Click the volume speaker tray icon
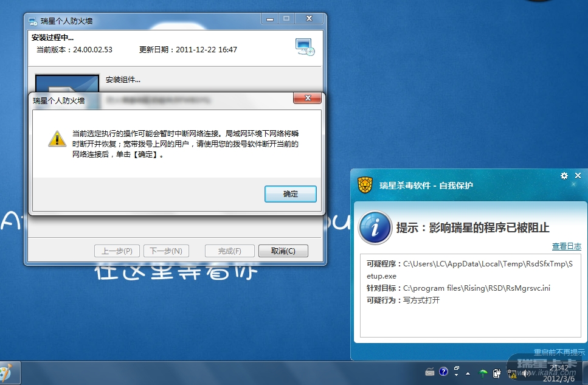Viewport: 588px width, 385px height. 526,373
